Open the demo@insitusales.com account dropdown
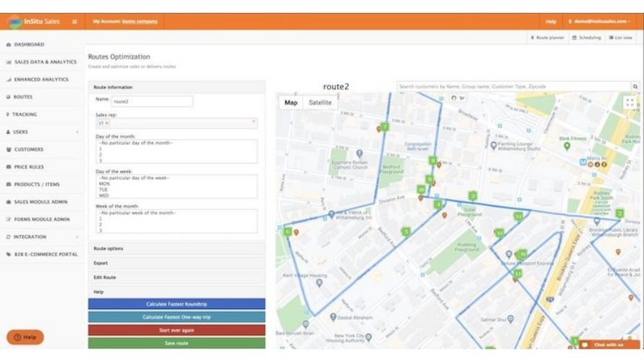644x362 pixels. click(x=600, y=22)
